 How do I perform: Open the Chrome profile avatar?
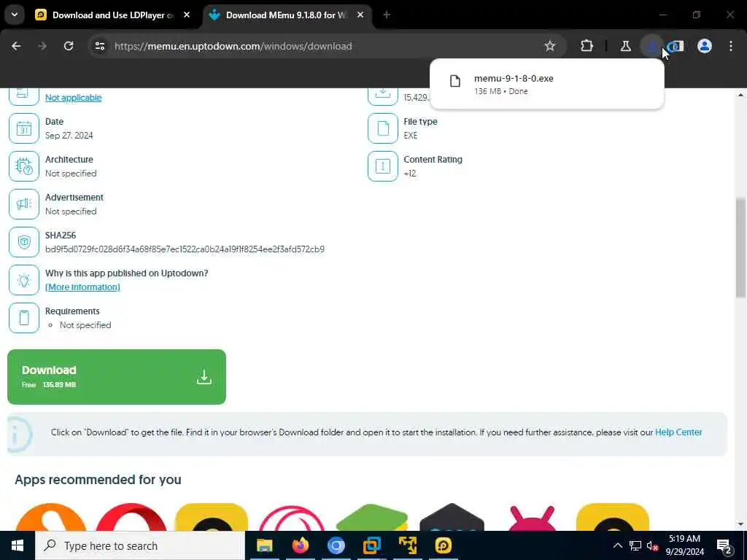coord(704,46)
